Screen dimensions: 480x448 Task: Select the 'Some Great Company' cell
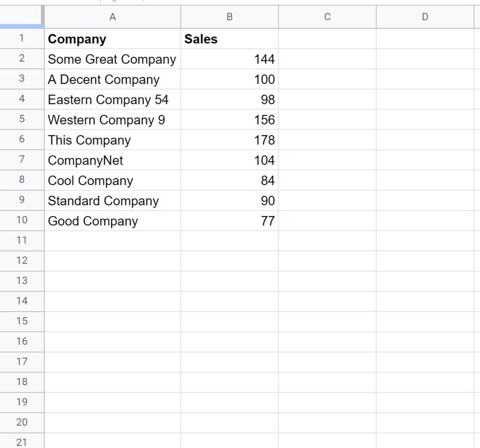tap(112, 59)
